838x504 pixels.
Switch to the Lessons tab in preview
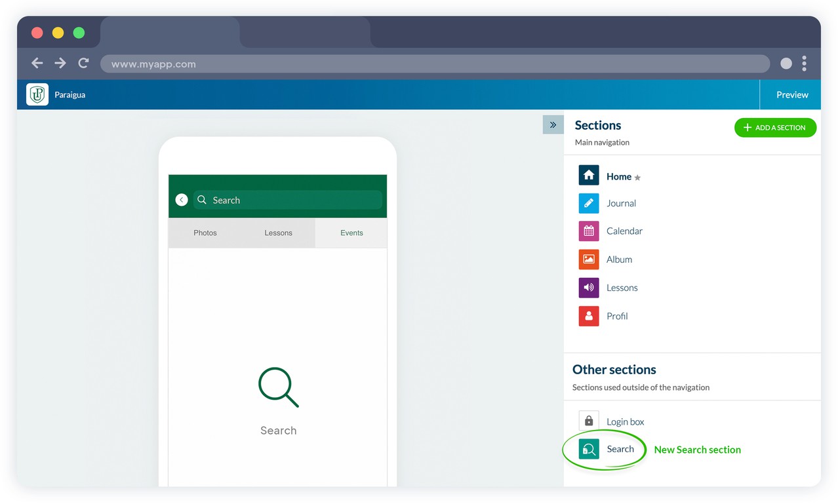[x=278, y=233]
